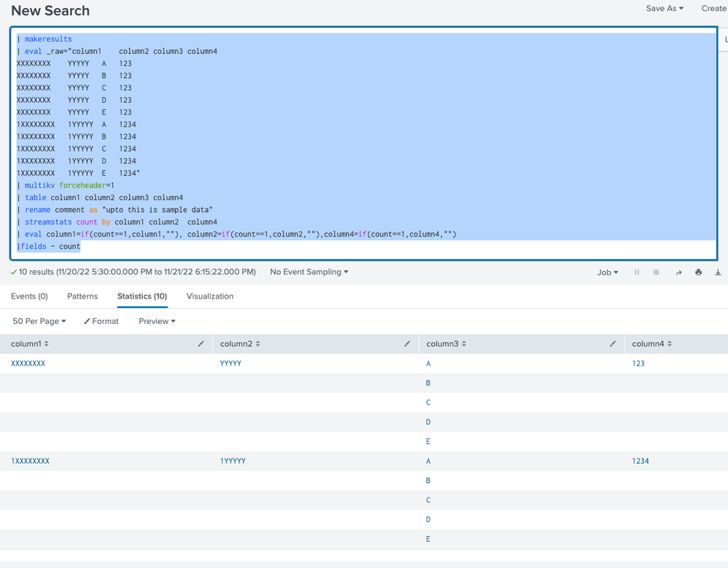Click the pencil icon in column2 header
The width and height of the screenshot is (728, 568).
407,344
